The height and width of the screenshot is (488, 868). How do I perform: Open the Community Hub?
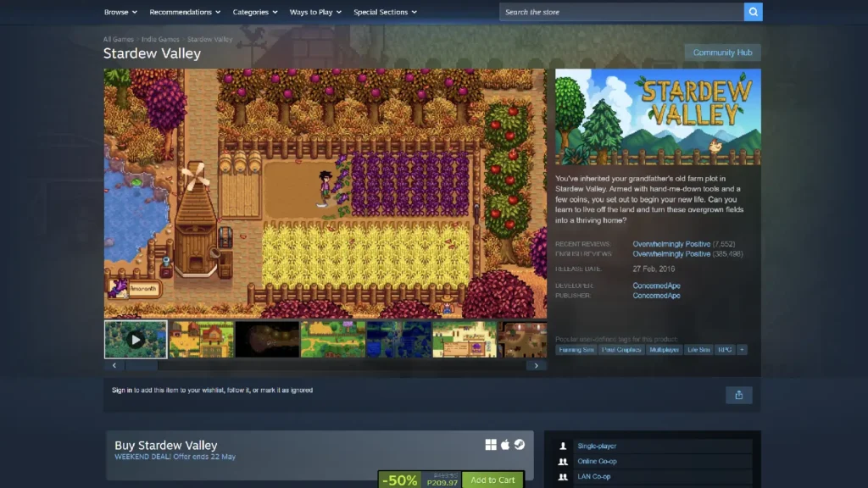722,53
